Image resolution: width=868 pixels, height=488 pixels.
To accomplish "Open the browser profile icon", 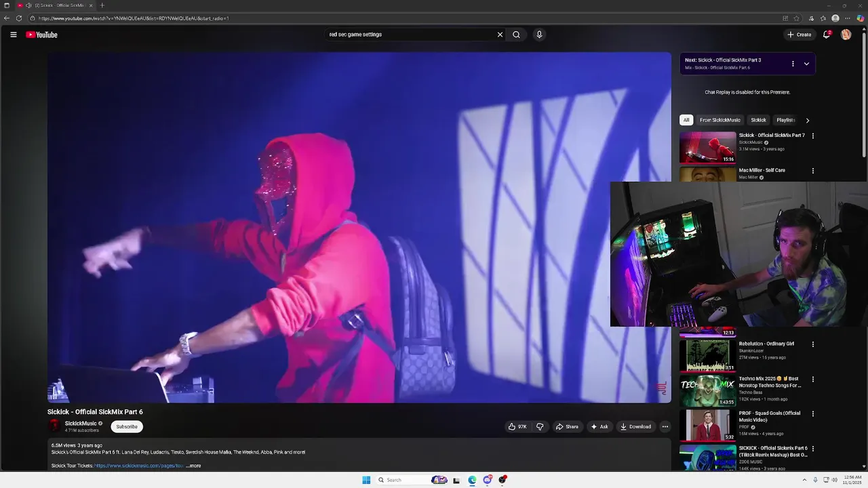I will tap(835, 18).
